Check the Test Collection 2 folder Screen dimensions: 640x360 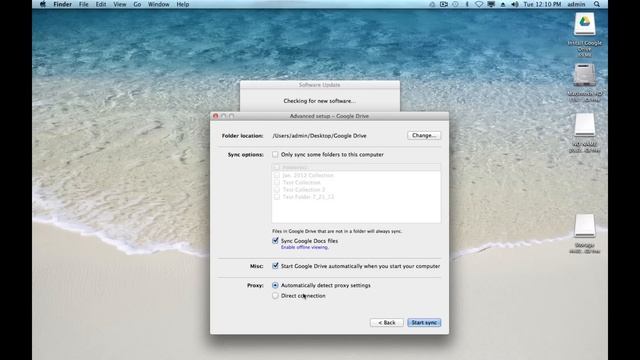tap(277, 190)
